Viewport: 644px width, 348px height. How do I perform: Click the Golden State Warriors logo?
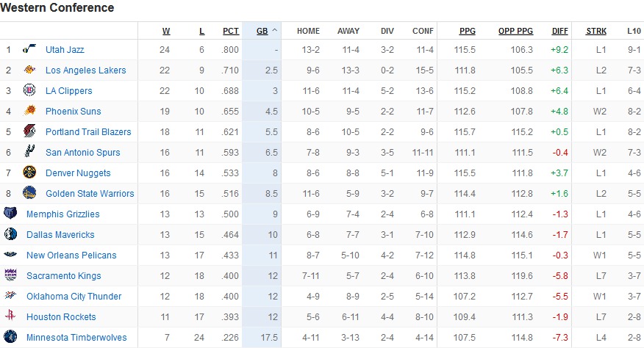[x=29, y=193]
